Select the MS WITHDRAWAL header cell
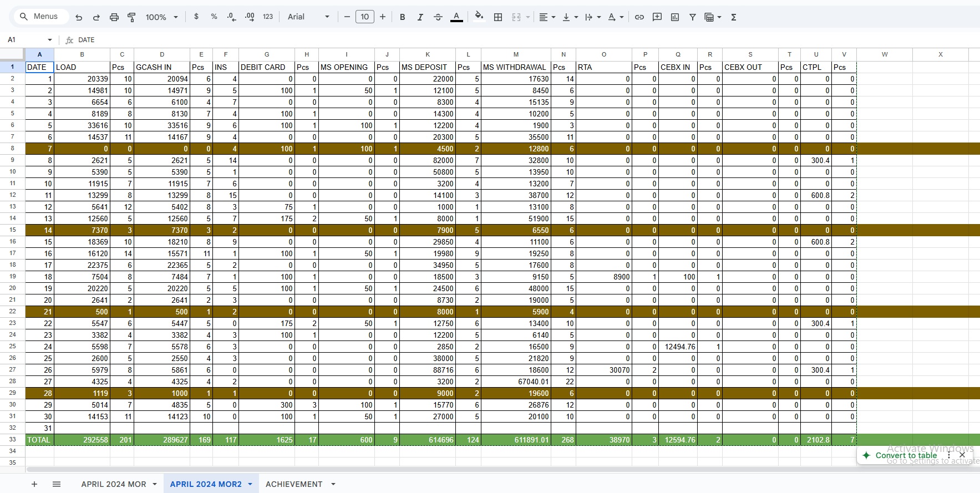Screen dimensions: 980x493 pos(516,67)
